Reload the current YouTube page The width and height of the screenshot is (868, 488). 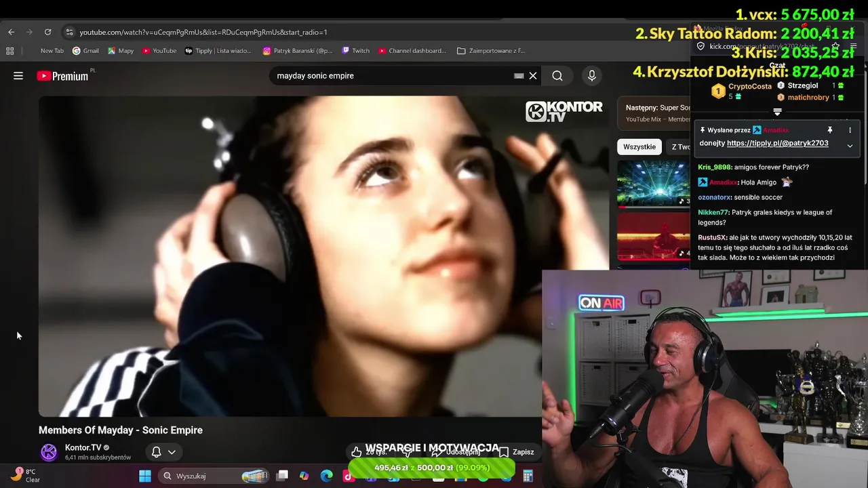[47, 32]
